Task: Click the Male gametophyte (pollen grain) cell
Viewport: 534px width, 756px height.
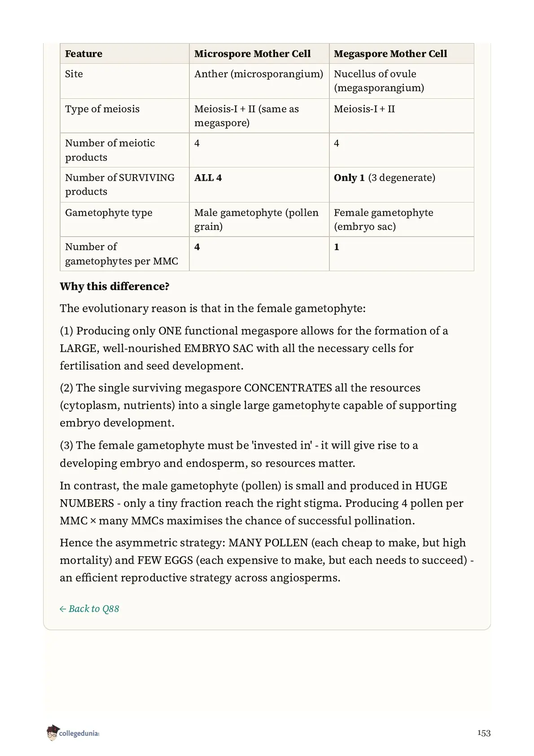Action: (259, 220)
